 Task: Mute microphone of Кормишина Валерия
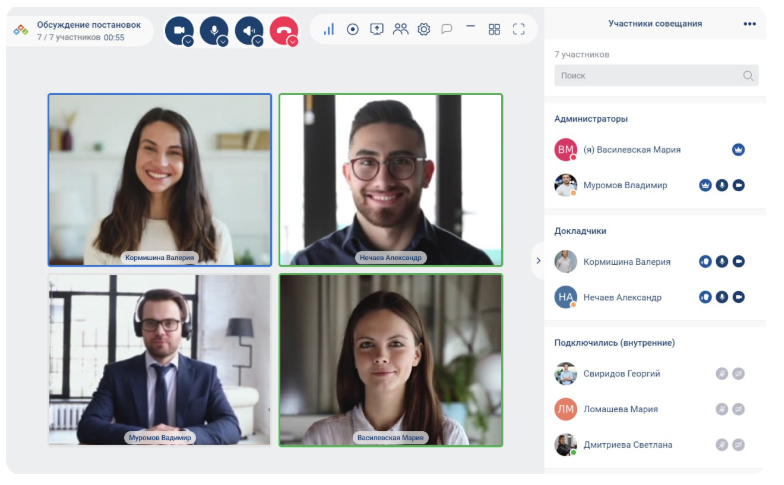(722, 262)
